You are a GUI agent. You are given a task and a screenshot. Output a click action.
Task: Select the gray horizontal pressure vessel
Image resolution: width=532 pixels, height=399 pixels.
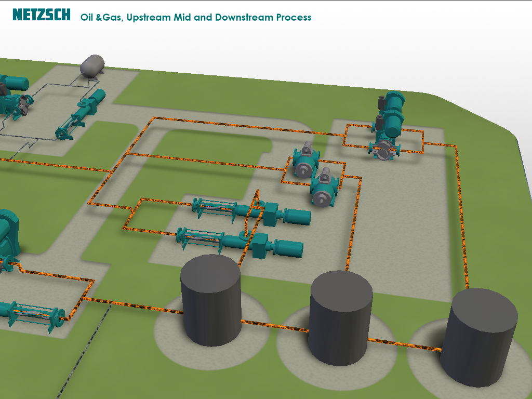(x=92, y=66)
